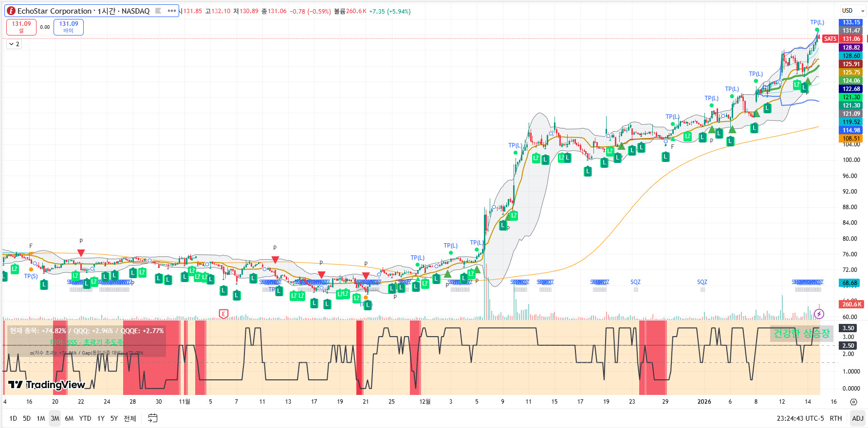
Task: Select the YTD time range
Action: click(x=85, y=418)
